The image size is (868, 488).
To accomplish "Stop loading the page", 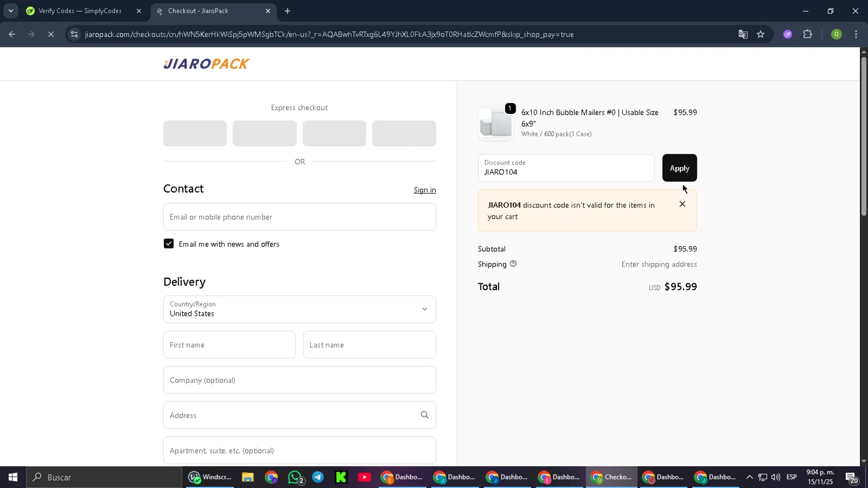I will coord(51,34).
